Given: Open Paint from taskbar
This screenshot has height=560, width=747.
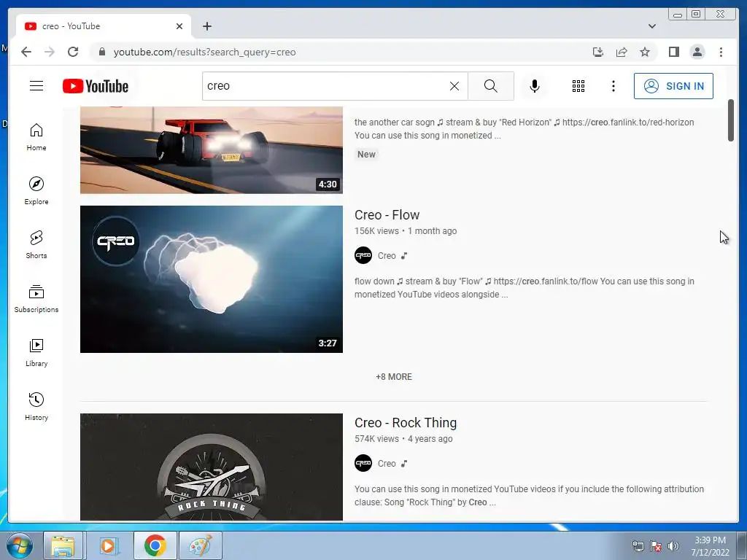Looking at the screenshot, I should pyautogui.click(x=200, y=545).
